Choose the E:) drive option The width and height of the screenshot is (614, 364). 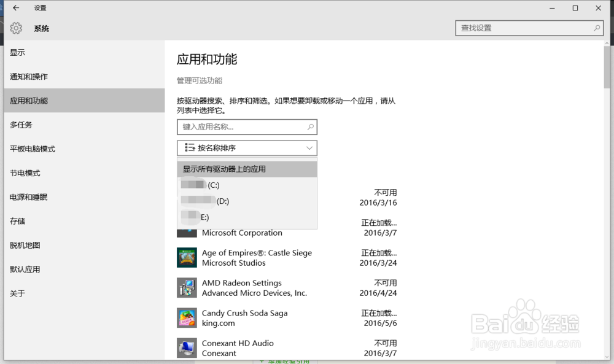click(247, 217)
